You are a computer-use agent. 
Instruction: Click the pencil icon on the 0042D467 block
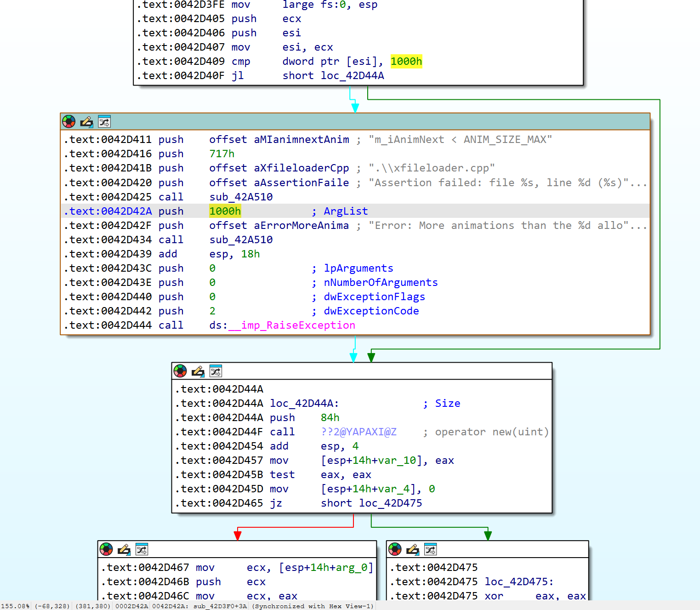124,549
